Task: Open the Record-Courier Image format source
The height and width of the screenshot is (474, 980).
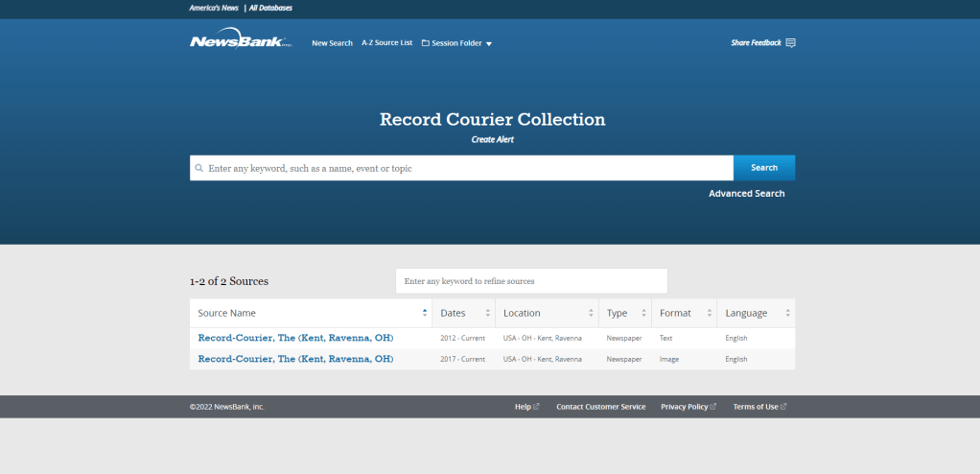Action: [295, 359]
